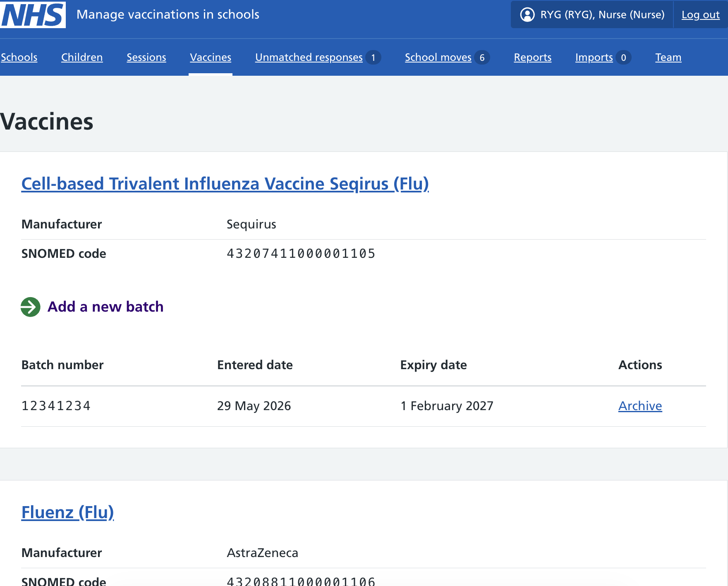Click the Manufacturer label in Seqirus card
This screenshot has height=586, width=728.
(x=62, y=224)
